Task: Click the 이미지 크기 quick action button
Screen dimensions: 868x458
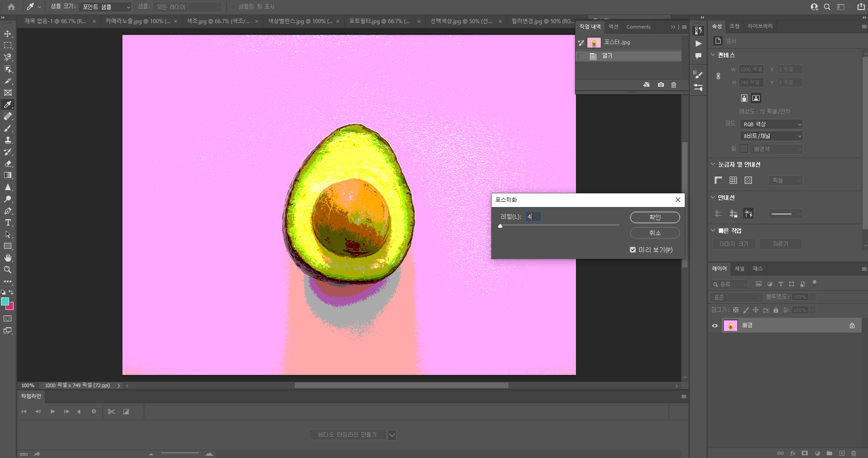Action: 734,244
